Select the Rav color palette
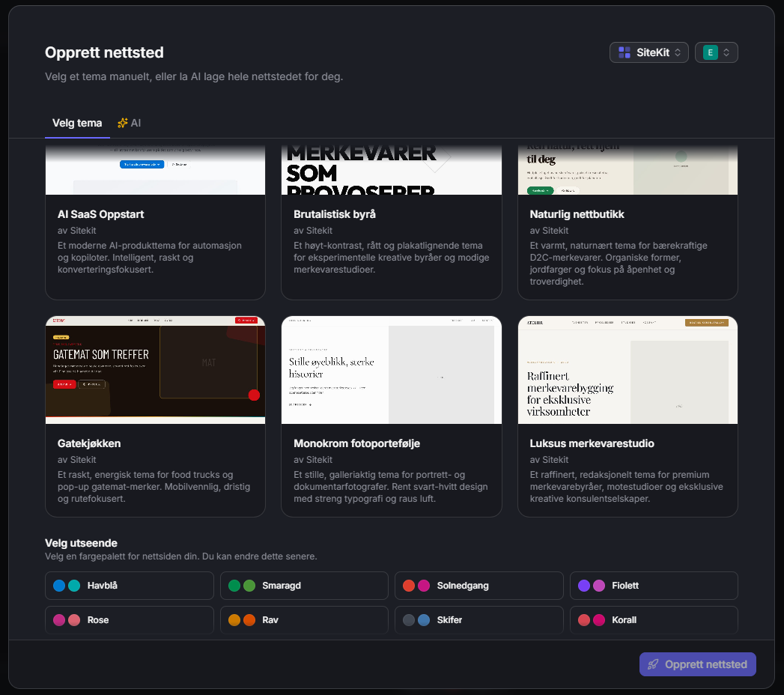This screenshot has height=695, width=784. click(x=304, y=620)
